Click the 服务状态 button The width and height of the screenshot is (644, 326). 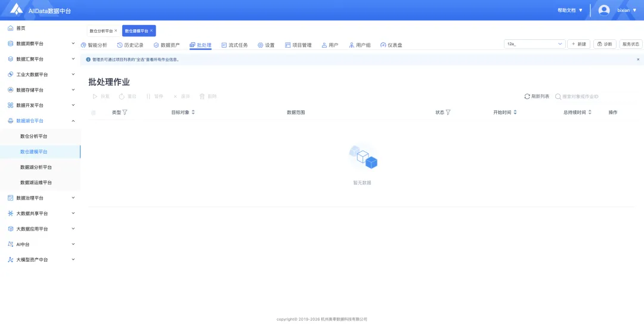pyautogui.click(x=631, y=44)
